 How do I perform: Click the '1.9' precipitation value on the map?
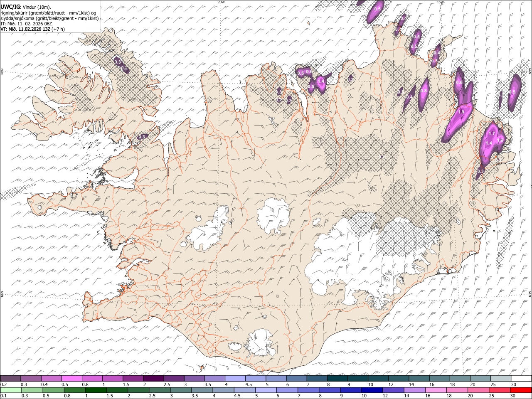coord(461,112)
